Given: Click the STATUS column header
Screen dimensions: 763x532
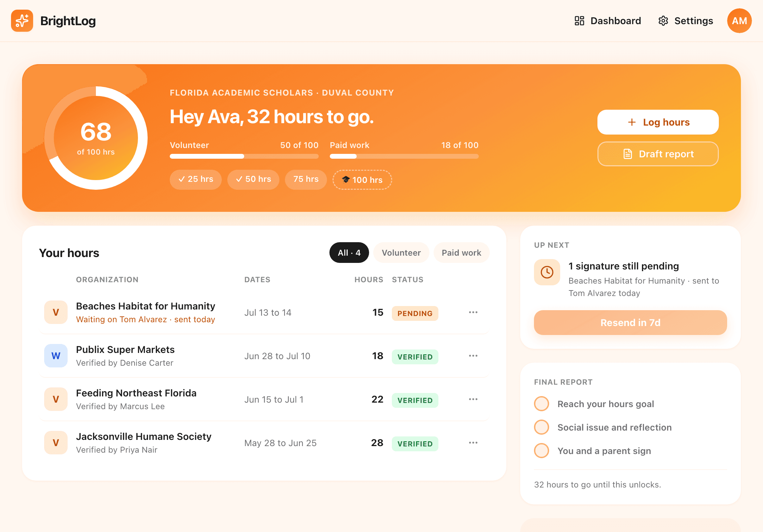Looking at the screenshot, I should click(x=408, y=279).
